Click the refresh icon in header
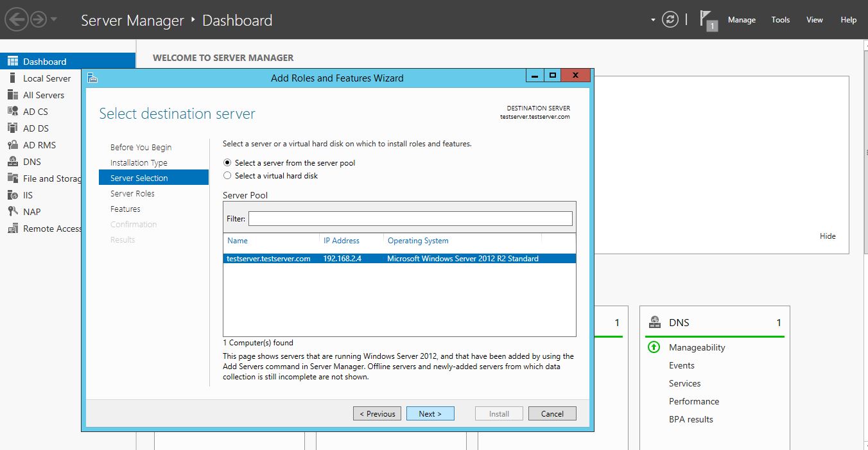Screen dimensions: 868x450 click(x=670, y=19)
